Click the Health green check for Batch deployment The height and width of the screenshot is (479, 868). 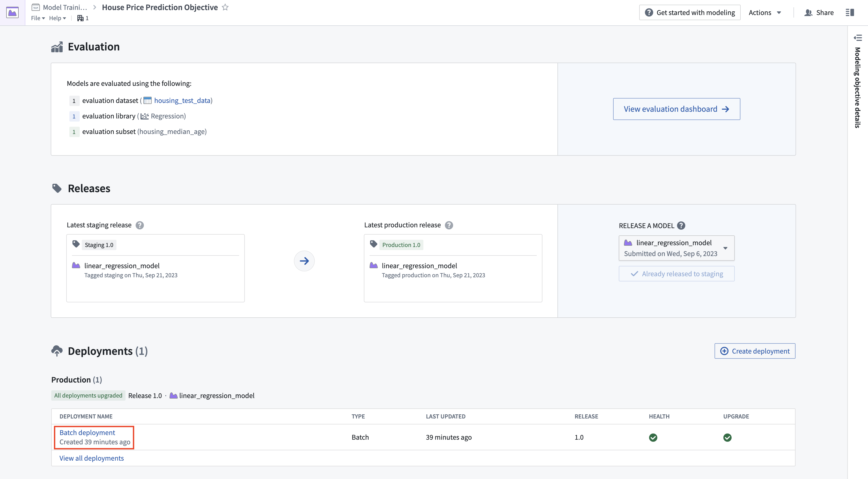click(x=653, y=437)
